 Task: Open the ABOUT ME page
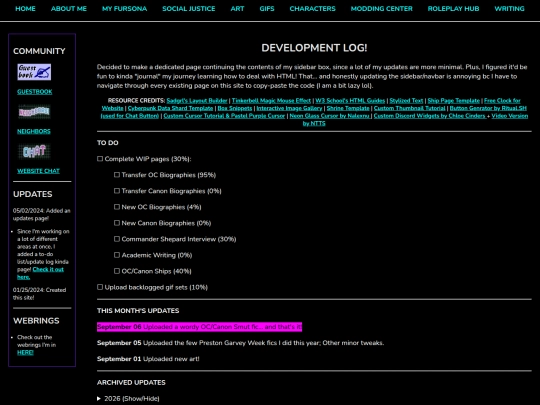click(69, 9)
